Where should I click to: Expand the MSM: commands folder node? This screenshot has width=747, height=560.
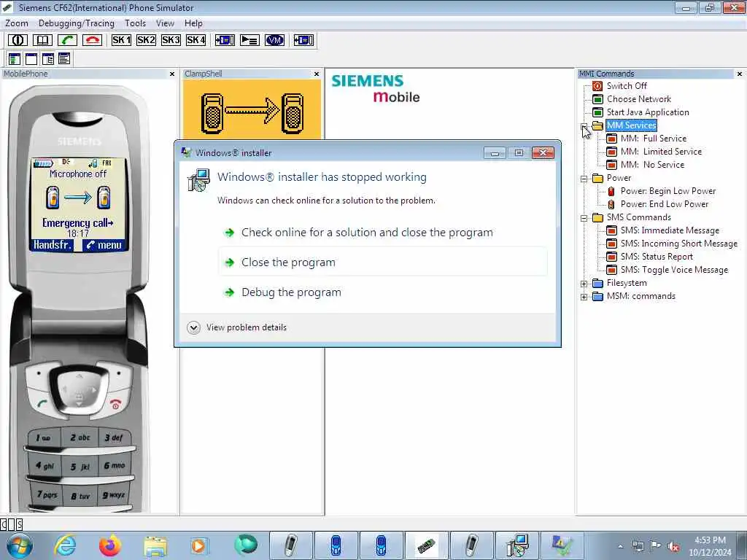584,297
